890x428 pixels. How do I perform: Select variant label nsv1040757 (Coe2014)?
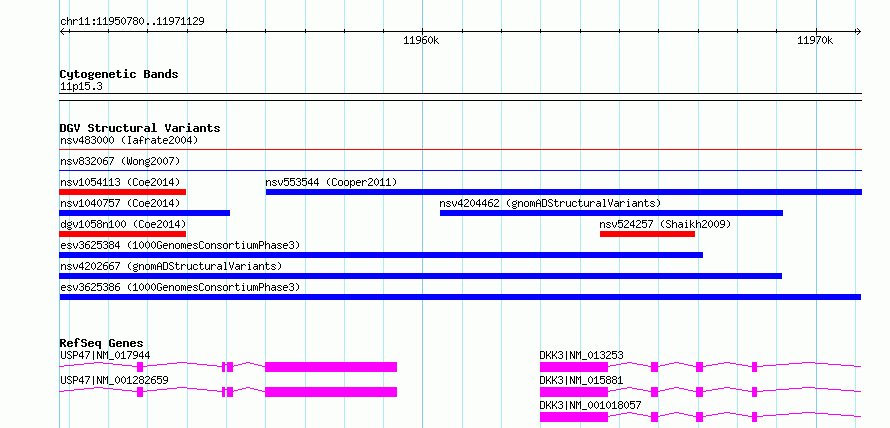120,203
